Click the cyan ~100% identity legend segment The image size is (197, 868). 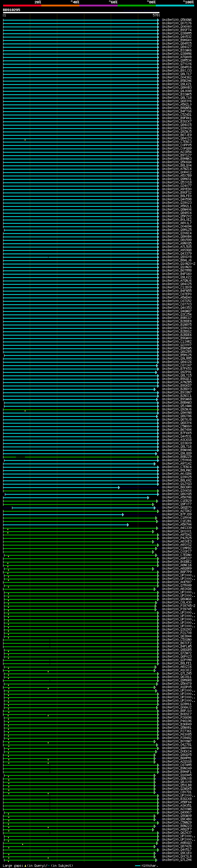click(175, 6)
